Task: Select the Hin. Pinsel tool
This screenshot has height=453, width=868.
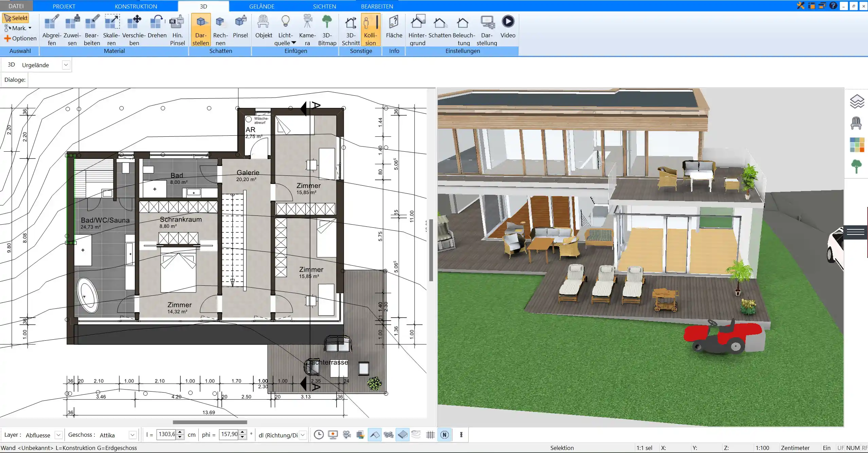Action: (x=177, y=30)
